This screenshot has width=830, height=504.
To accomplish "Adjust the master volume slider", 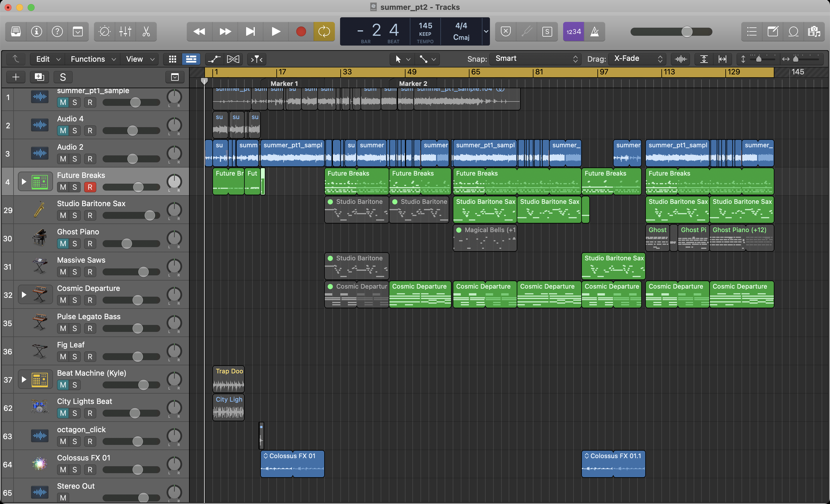I will point(686,32).
